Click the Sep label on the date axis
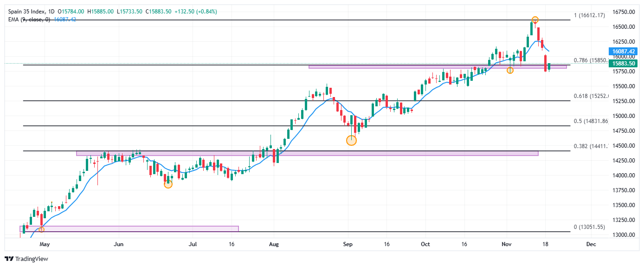 point(348,243)
